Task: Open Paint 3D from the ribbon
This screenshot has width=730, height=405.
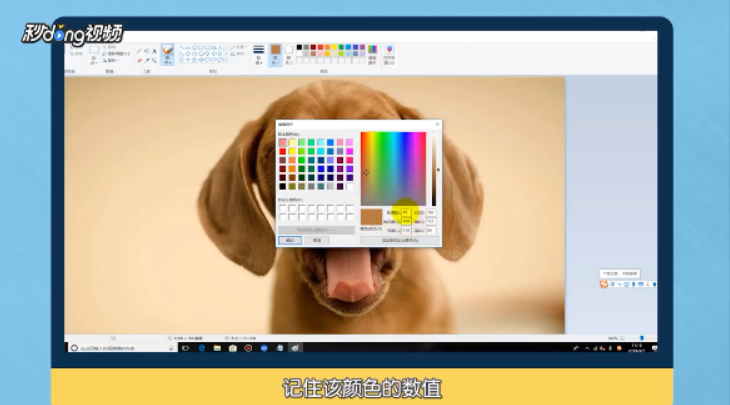Action: (389, 54)
